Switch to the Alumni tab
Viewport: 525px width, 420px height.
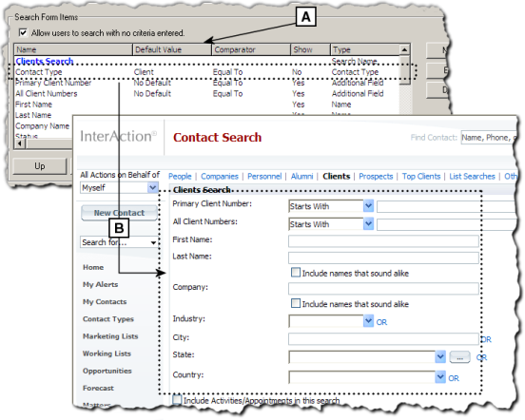coord(301,177)
